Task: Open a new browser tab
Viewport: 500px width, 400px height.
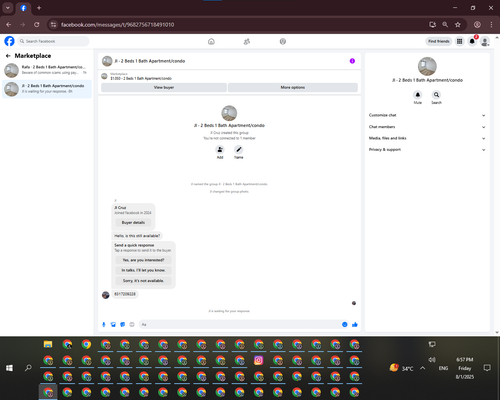Action: tap(39, 8)
